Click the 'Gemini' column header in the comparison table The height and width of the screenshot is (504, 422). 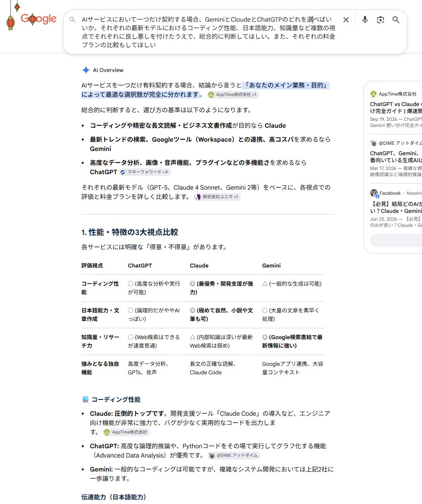coord(271,266)
